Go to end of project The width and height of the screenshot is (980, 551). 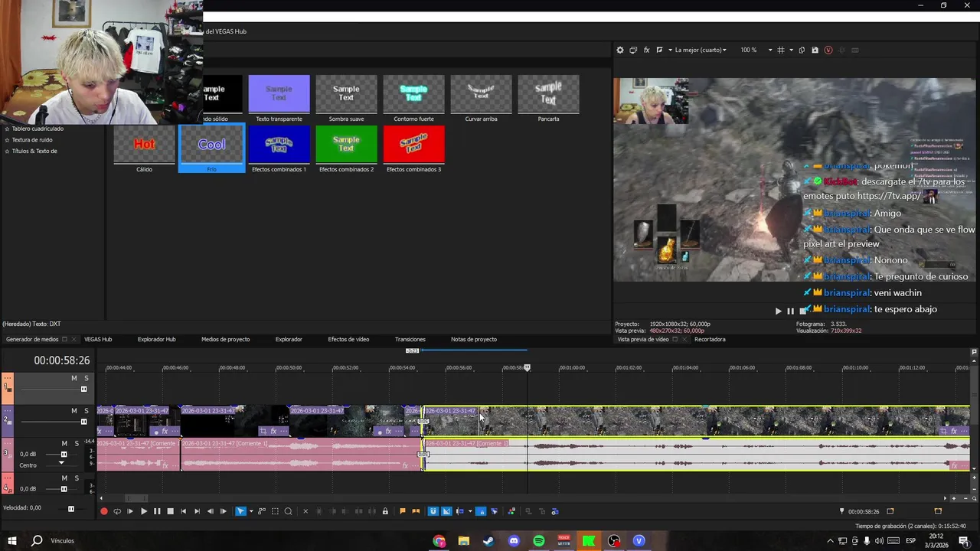click(197, 511)
